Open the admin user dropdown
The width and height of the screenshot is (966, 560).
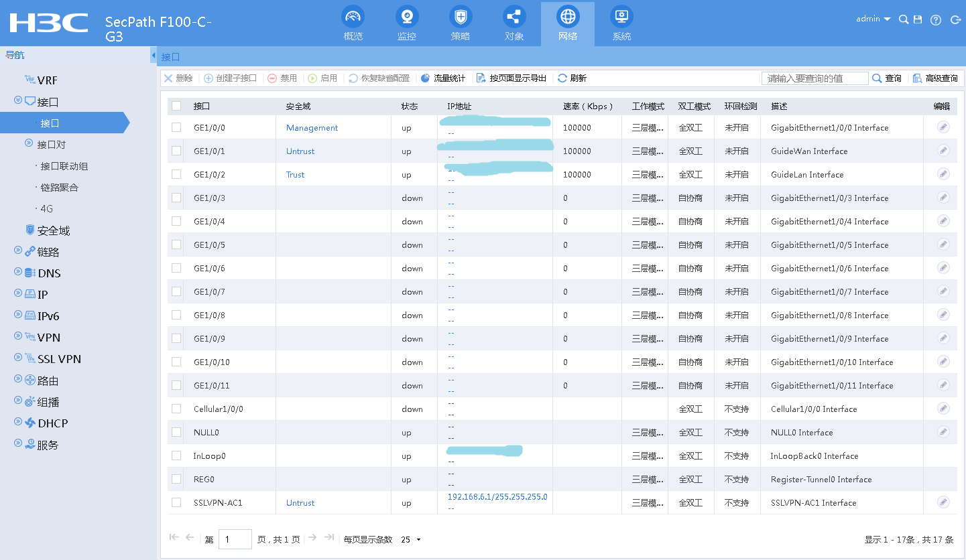tap(873, 19)
